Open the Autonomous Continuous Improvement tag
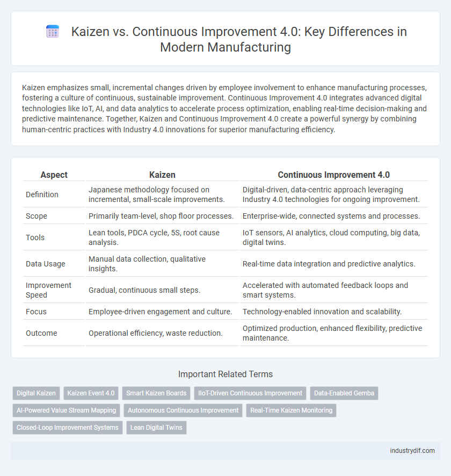Screen dimensions: 451x476 [x=183, y=410]
